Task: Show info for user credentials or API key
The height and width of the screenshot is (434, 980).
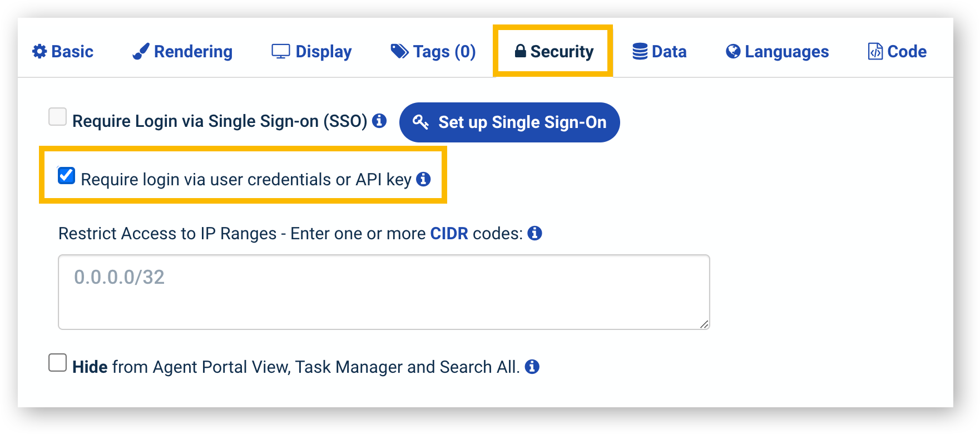Action: 423,179
